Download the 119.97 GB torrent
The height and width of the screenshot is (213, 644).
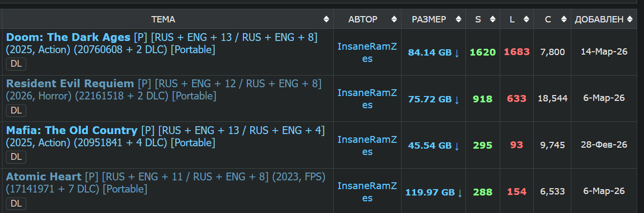pyautogui.click(x=434, y=193)
